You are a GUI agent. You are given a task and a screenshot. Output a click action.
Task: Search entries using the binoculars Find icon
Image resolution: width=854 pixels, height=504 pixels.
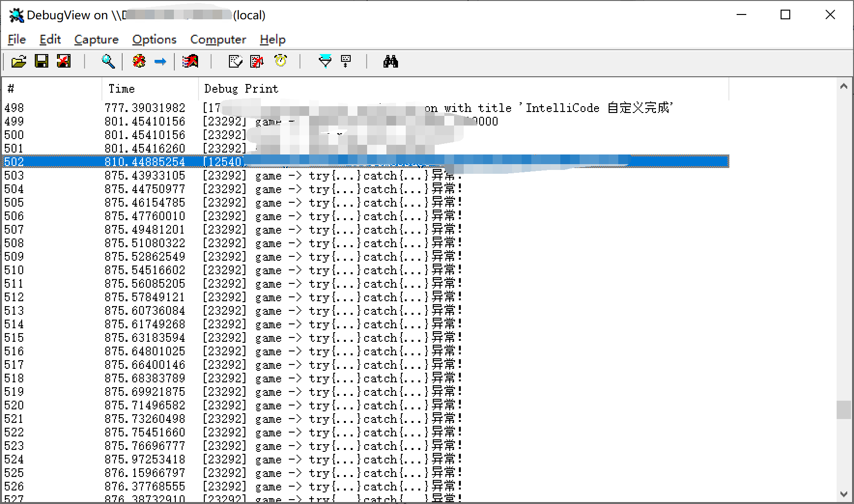pyautogui.click(x=391, y=61)
